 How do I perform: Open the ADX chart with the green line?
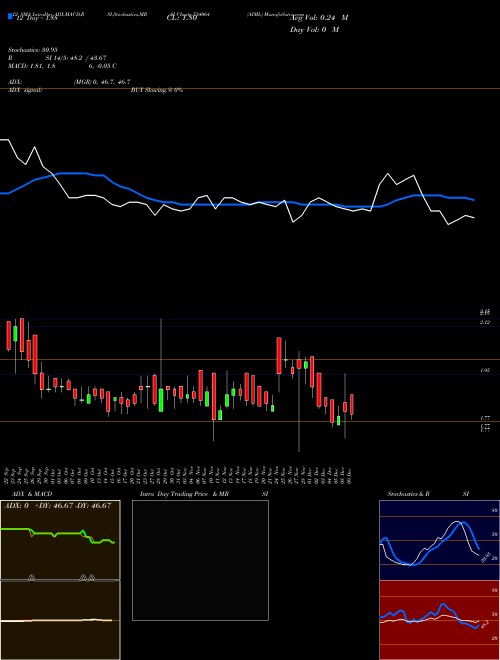pyautogui.click(x=60, y=540)
